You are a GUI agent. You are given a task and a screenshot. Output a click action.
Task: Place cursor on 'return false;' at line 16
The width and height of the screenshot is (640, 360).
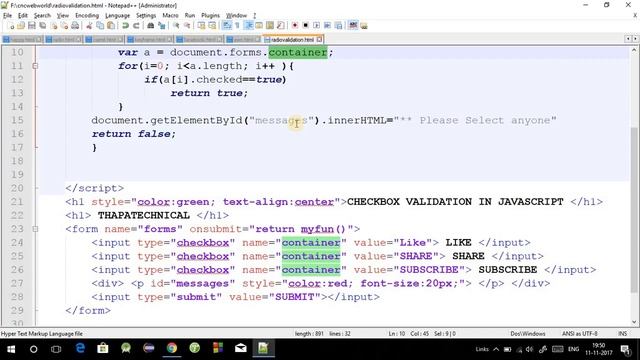[133, 134]
